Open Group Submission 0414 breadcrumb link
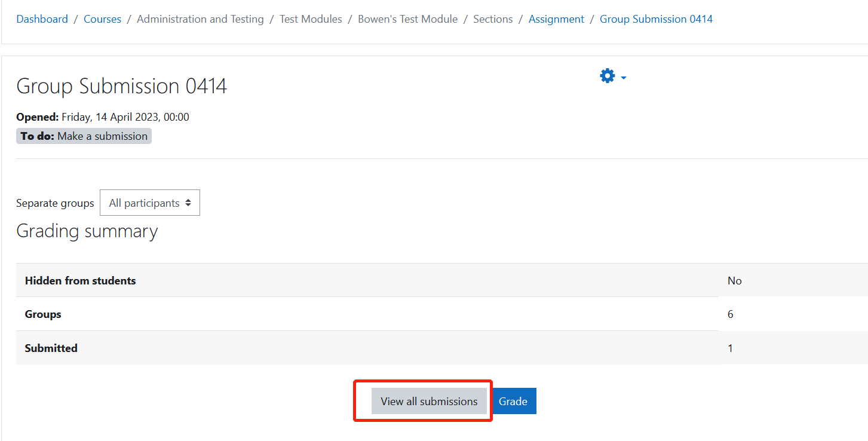 pos(656,19)
